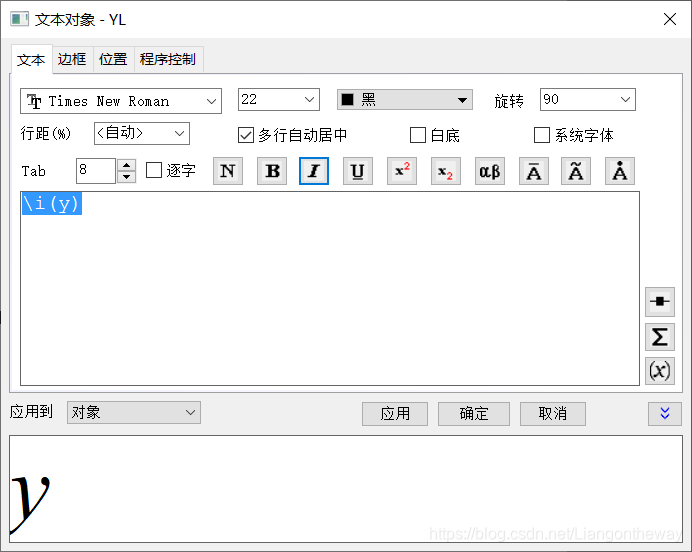Image resolution: width=692 pixels, height=552 pixels.
Task: Switch to the 程序控制 tab
Action: (168, 59)
